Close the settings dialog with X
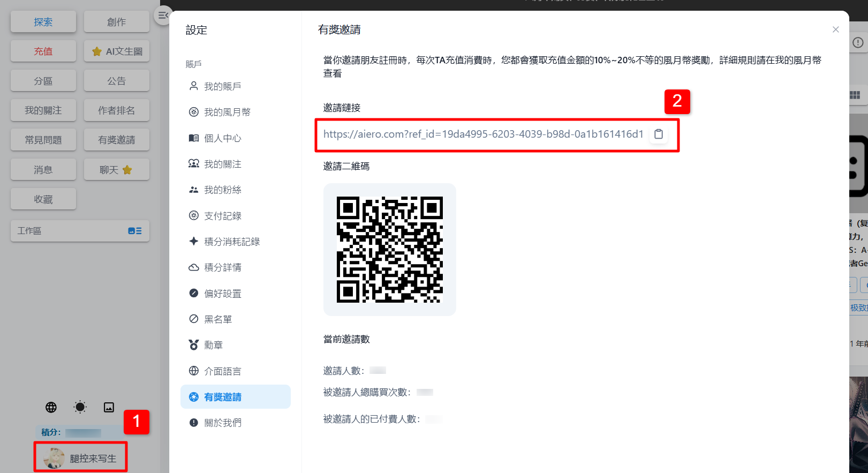This screenshot has width=868, height=473. (x=835, y=29)
